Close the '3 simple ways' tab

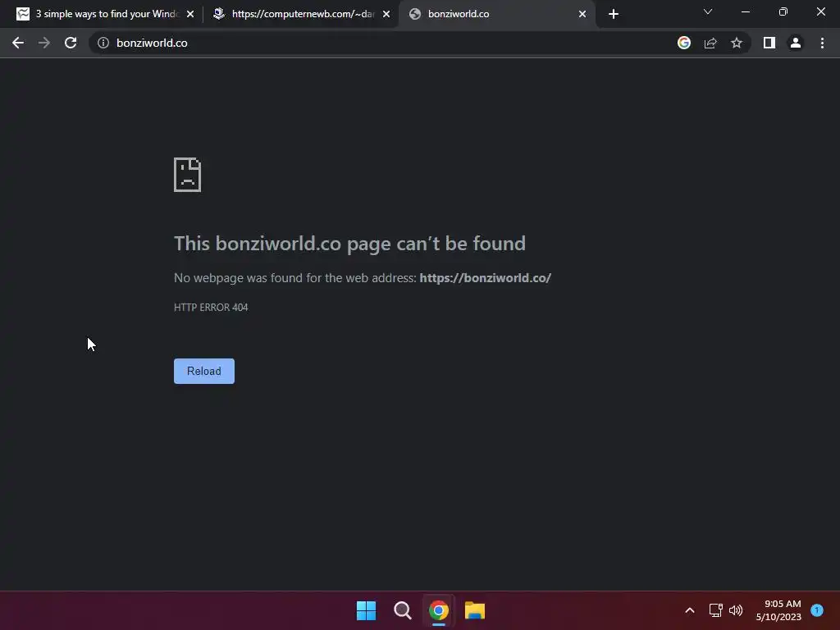pos(190,14)
